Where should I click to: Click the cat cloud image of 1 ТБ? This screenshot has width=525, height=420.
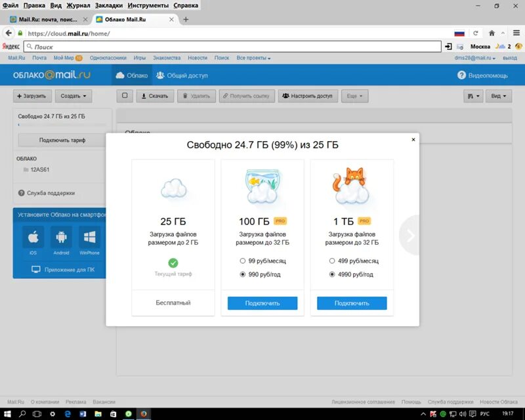pos(351,186)
